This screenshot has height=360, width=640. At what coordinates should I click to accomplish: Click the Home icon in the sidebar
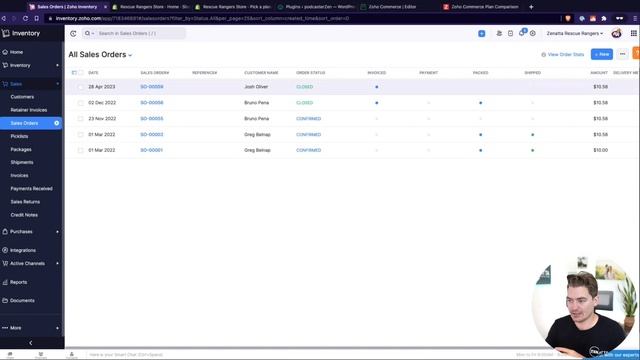click(x=5, y=52)
